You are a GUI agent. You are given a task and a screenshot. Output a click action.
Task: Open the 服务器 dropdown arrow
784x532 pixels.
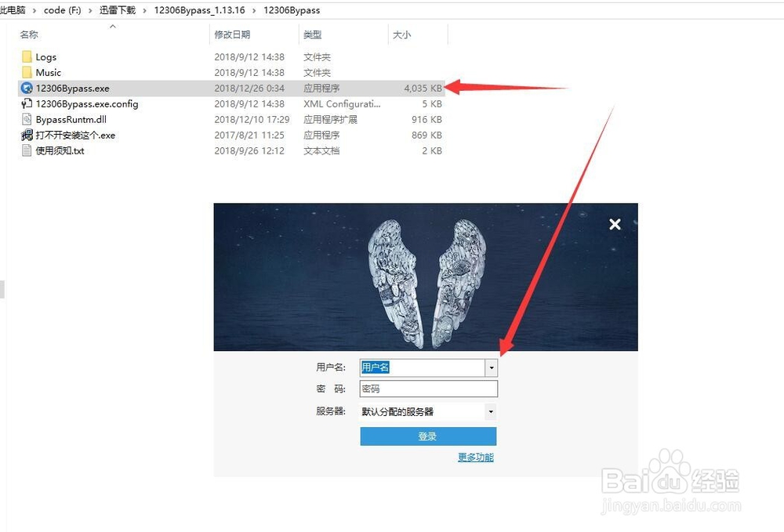click(491, 411)
